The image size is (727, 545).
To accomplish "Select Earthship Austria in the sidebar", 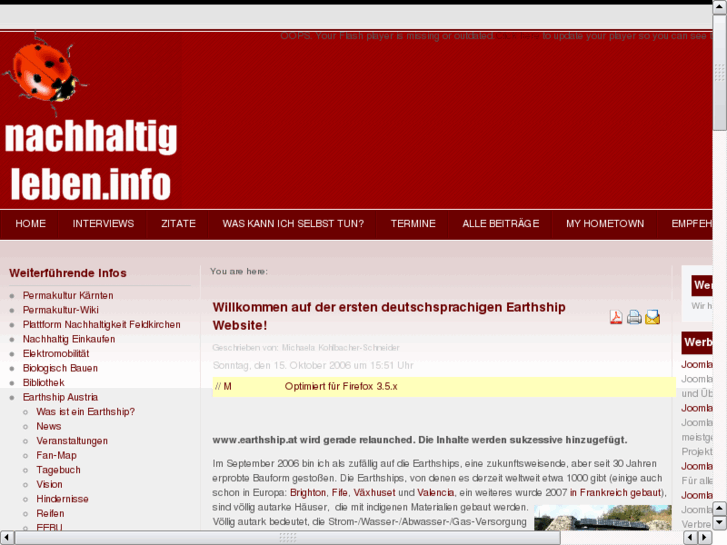I will pyautogui.click(x=60, y=398).
